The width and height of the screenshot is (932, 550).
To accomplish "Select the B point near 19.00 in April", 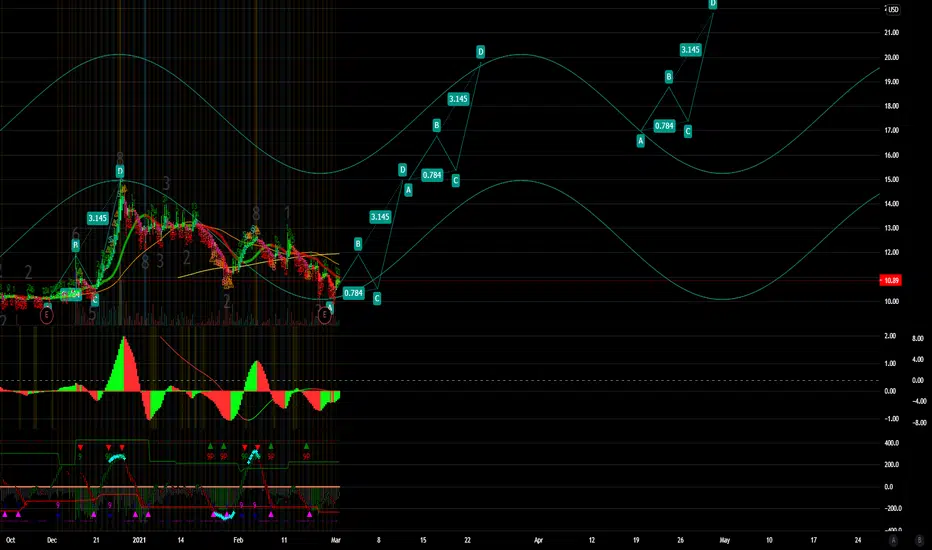I will tap(669, 77).
